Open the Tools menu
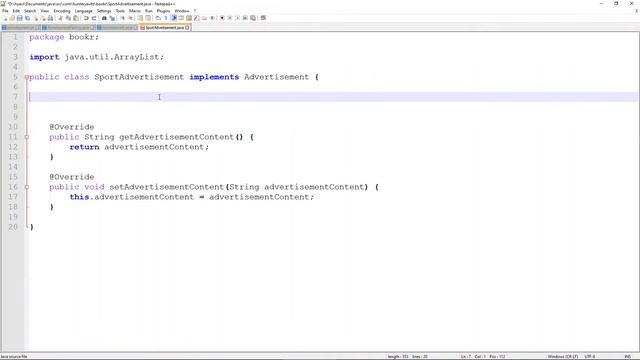Image resolution: width=640 pixels, height=360 pixels. point(120,11)
